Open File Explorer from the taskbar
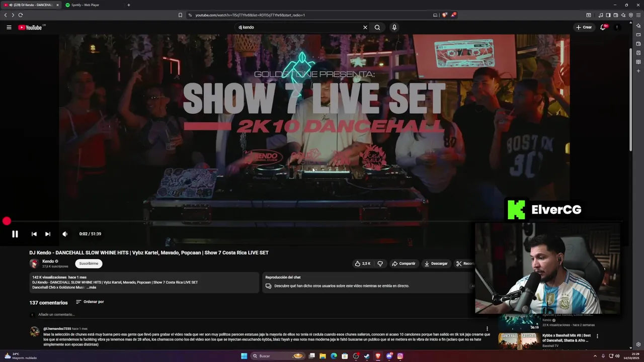This screenshot has height=362, width=644. (x=323, y=356)
